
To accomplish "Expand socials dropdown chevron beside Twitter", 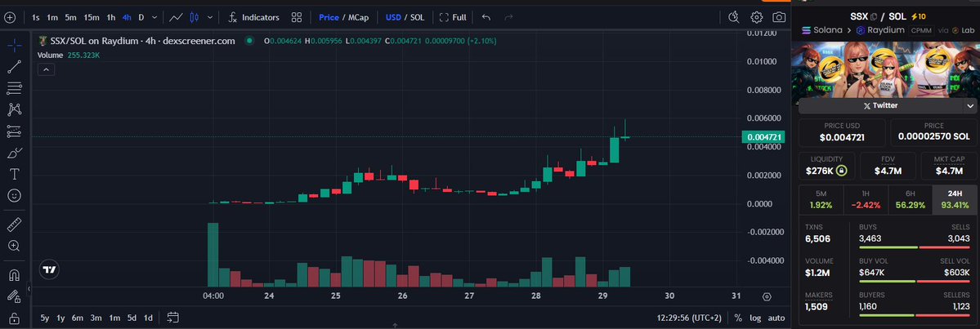I will [x=970, y=105].
